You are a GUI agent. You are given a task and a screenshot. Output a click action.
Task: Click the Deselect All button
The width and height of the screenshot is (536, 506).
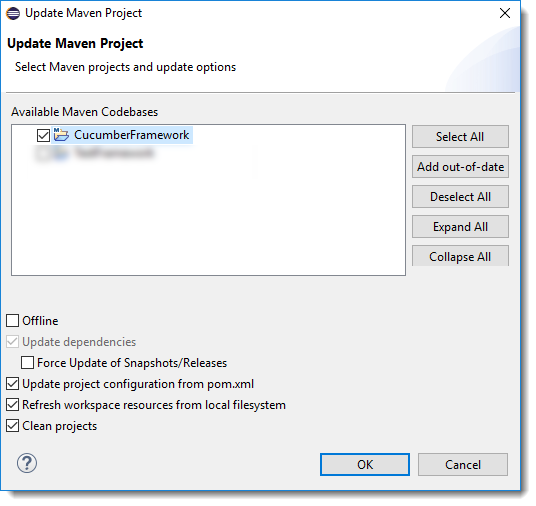coord(460,197)
